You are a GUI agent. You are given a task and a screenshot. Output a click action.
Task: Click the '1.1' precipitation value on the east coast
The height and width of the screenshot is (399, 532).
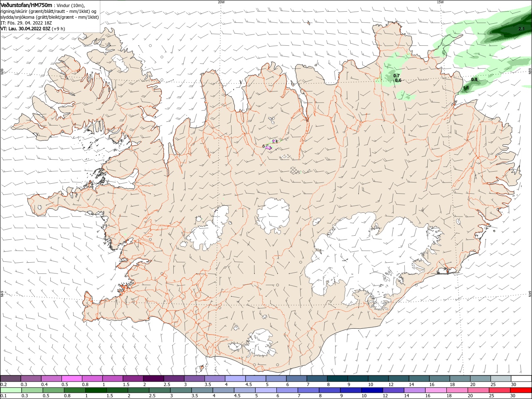pyautogui.click(x=466, y=88)
